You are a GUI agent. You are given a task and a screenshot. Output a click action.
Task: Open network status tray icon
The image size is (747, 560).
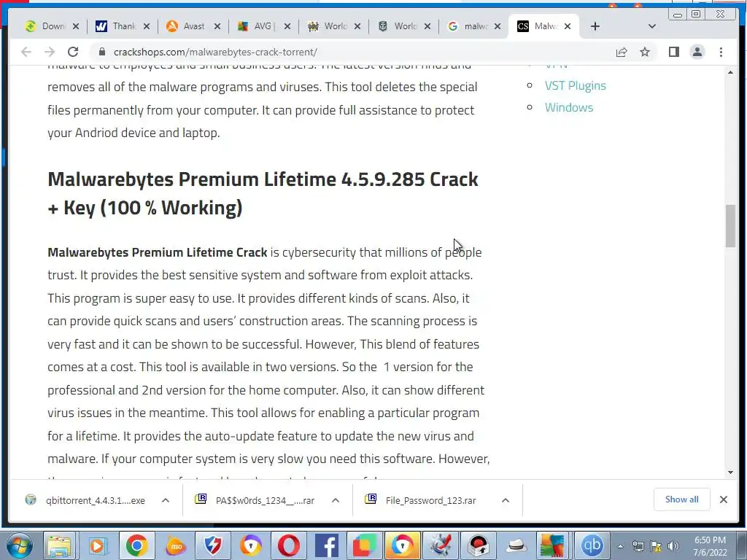[x=638, y=546]
